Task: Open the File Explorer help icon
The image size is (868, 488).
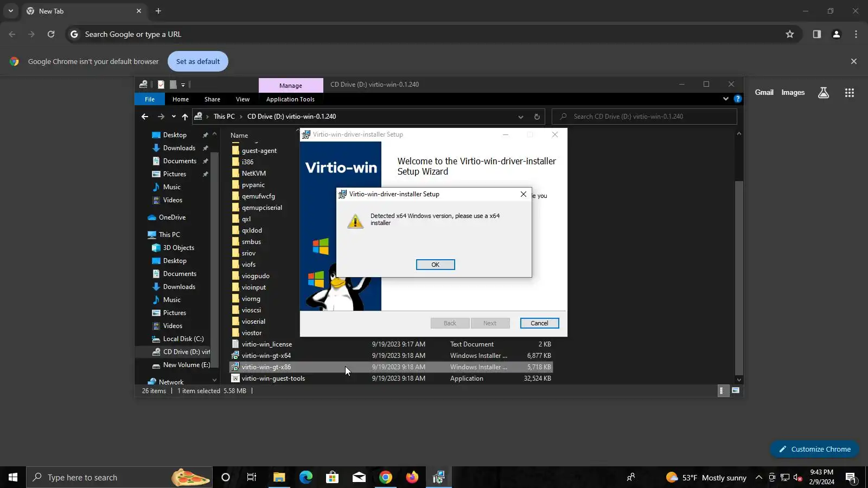Action: 738,99
